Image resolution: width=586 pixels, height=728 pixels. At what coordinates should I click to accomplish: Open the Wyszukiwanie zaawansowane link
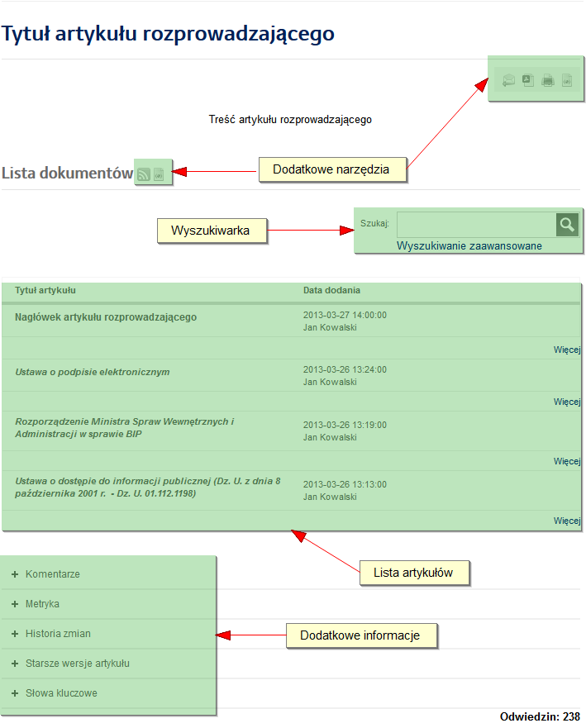pos(469,245)
